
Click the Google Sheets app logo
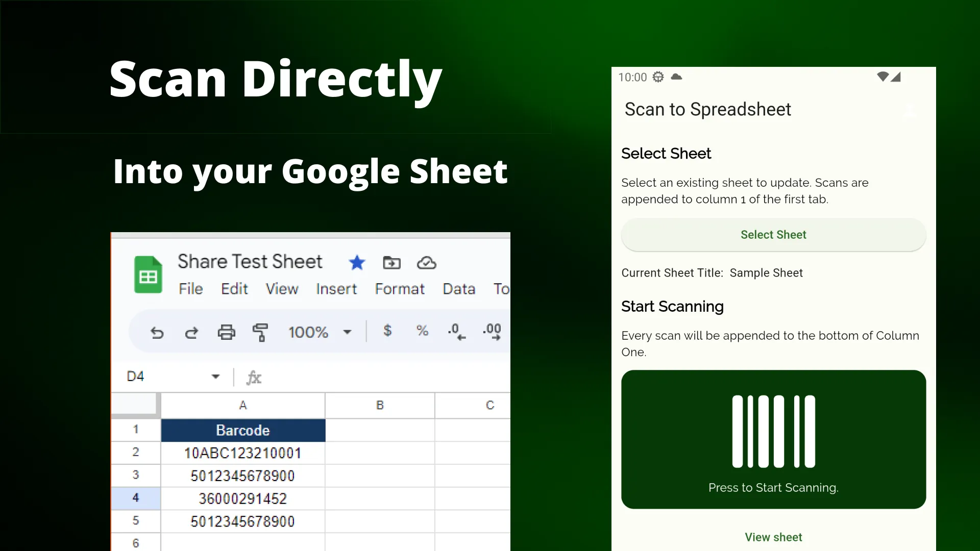(148, 274)
